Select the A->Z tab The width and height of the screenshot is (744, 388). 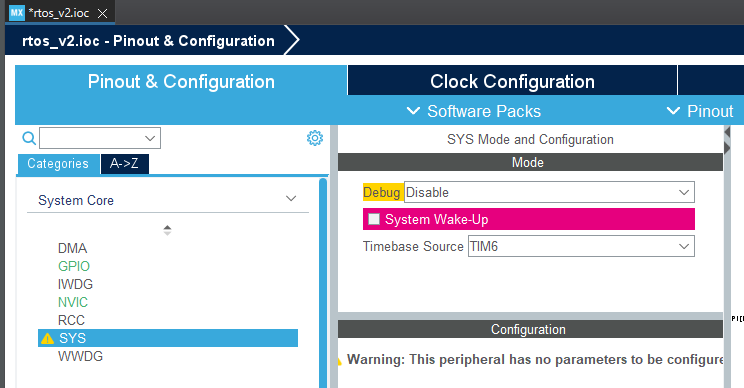coord(124,164)
